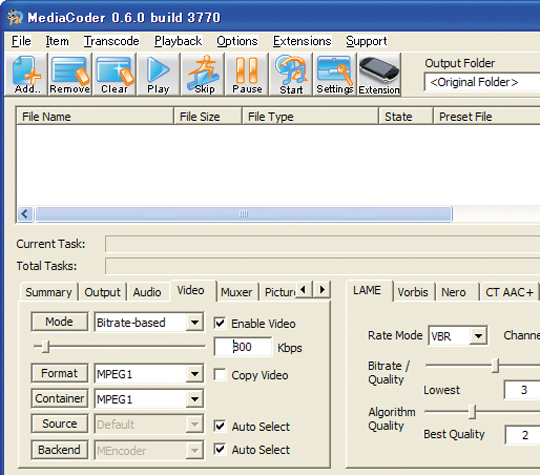Click the Output Folder path field
540x475 pixels.
[x=482, y=82]
